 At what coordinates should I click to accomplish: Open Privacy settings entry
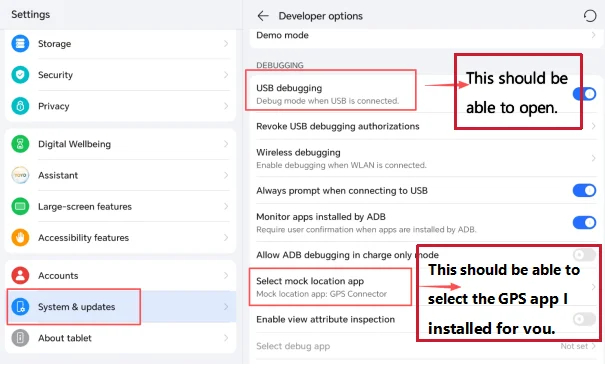click(120, 106)
